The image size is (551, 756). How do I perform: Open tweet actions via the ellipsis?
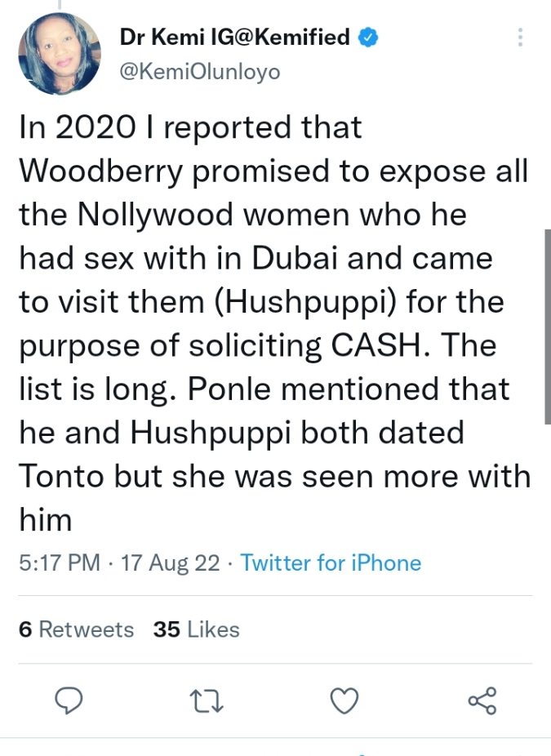pos(520,38)
